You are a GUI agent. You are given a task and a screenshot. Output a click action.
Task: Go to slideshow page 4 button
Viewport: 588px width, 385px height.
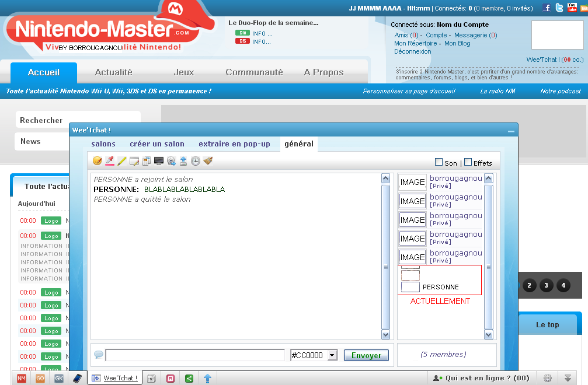[563, 285]
